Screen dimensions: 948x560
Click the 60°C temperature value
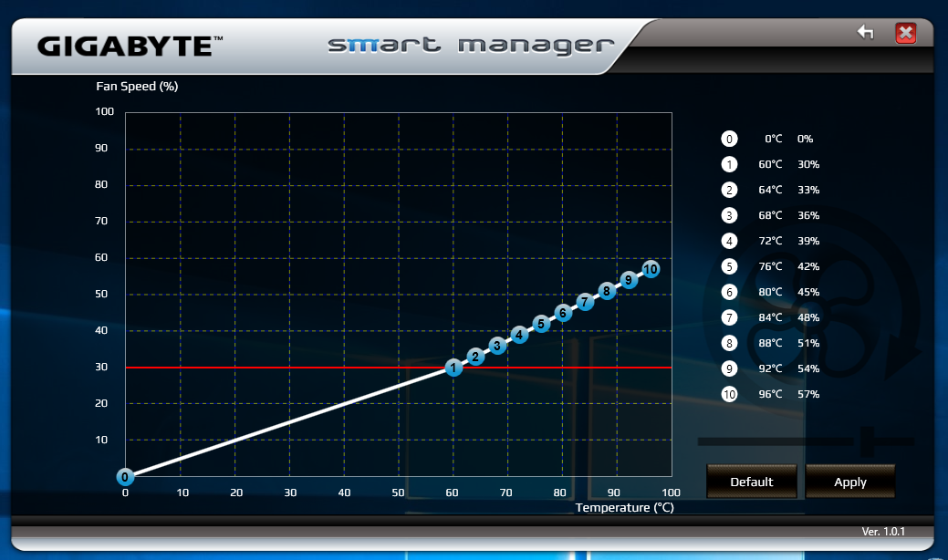click(770, 164)
